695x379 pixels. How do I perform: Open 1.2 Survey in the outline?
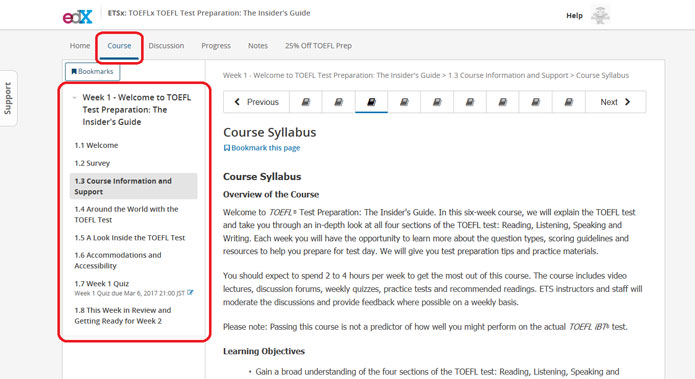pos(92,163)
